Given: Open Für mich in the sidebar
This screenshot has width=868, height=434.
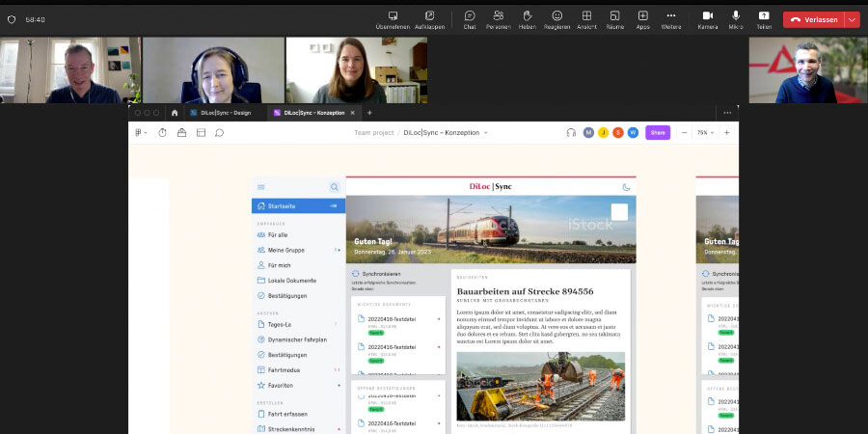Looking at the screenshot, I should [x=298, y=265].
